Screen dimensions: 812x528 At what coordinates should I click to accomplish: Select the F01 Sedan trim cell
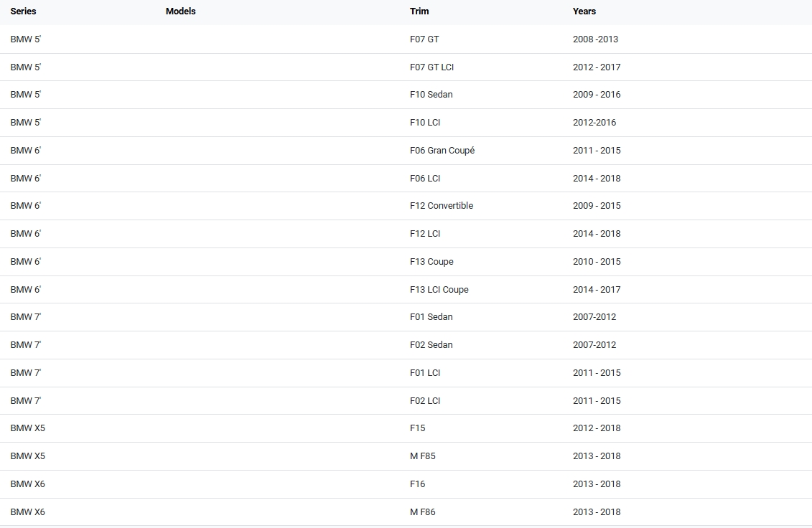click(431, 317)
